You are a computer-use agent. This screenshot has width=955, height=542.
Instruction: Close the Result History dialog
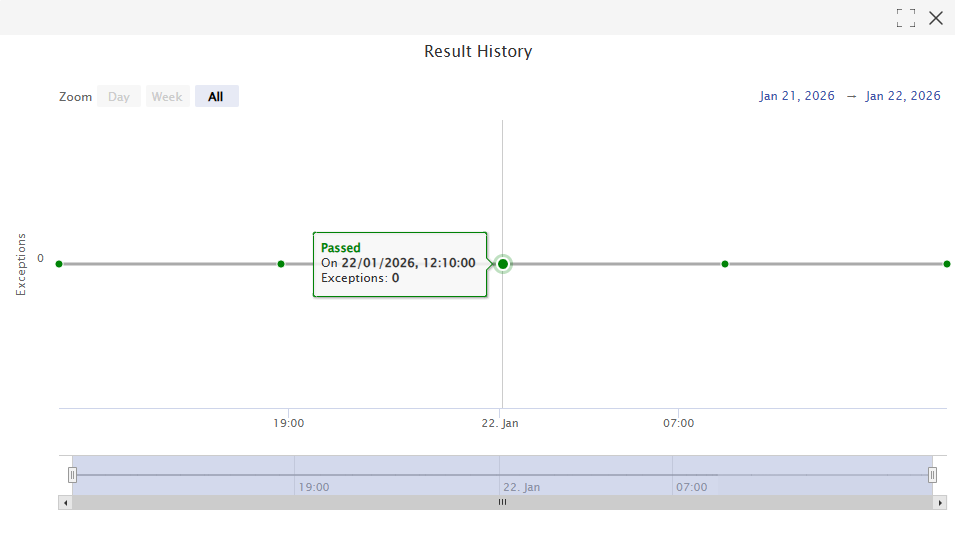936,18
